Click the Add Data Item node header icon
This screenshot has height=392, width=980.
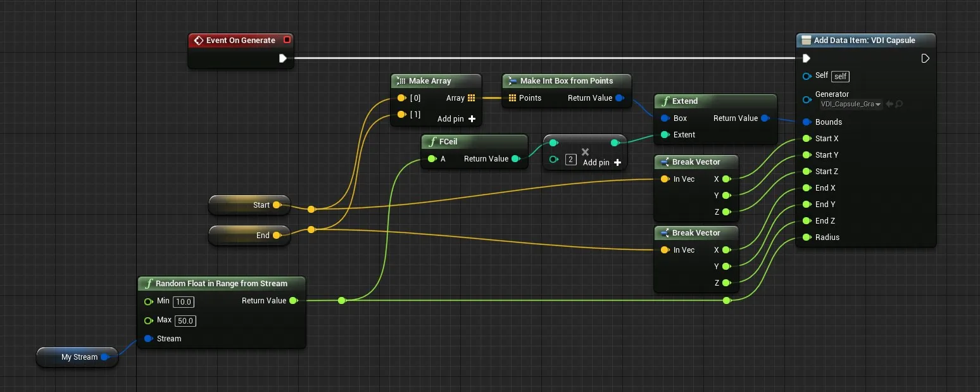(806, 40)
